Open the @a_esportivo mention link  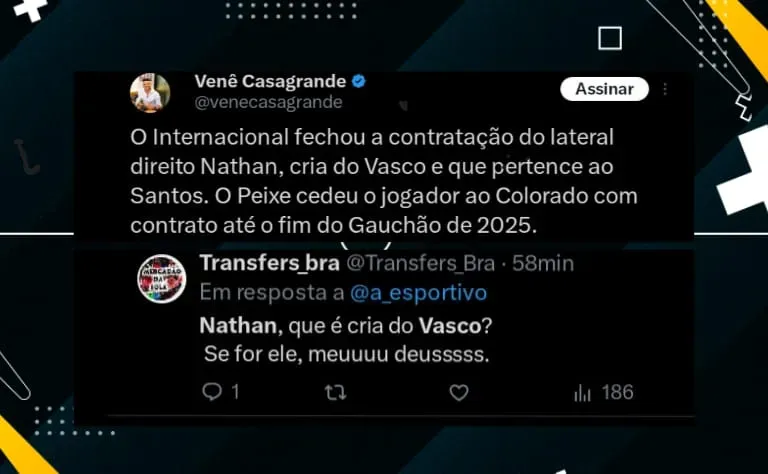pyautogui.click(x=418, y=293)
